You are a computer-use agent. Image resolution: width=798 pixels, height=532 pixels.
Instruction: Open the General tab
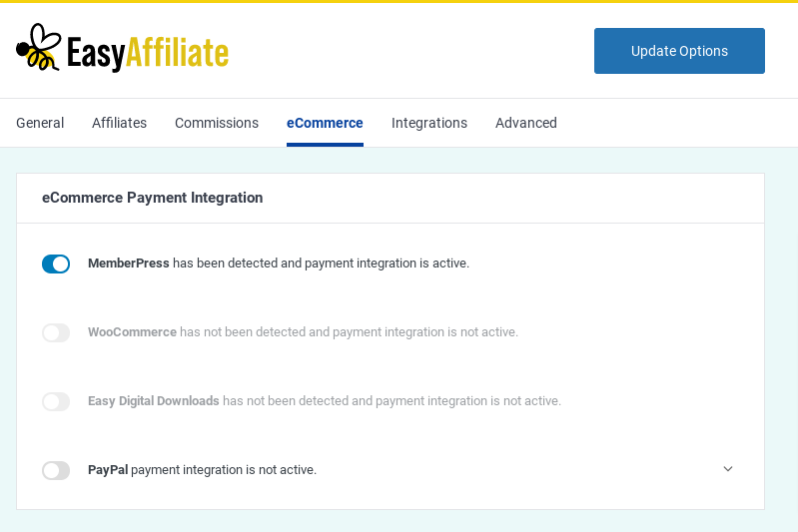40,123
